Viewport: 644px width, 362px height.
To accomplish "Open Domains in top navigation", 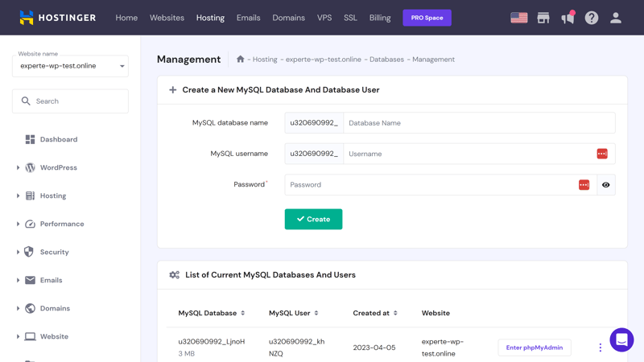I will (x=289, y=18).
